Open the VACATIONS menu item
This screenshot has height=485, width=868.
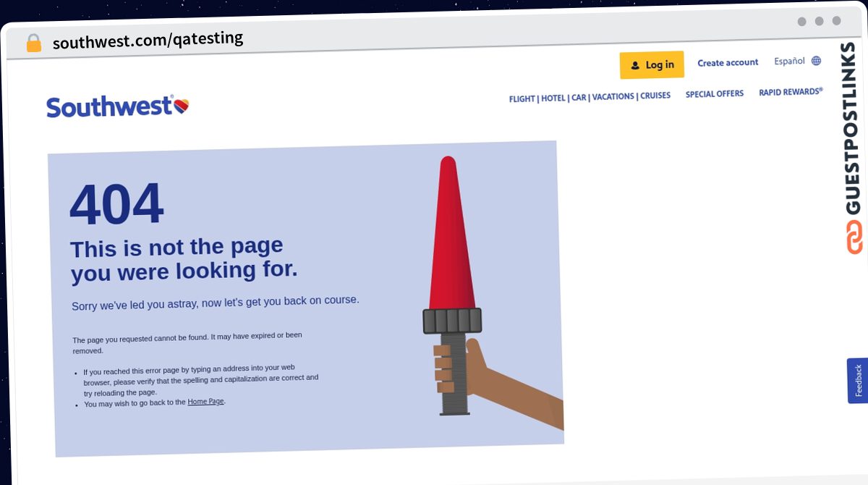[613, 96]
